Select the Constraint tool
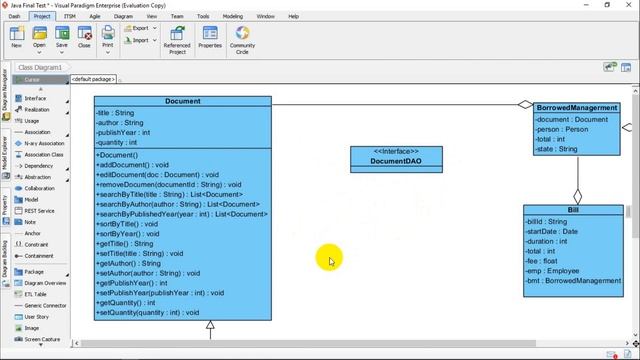The image size is (640, 360). tap(36, 244)
